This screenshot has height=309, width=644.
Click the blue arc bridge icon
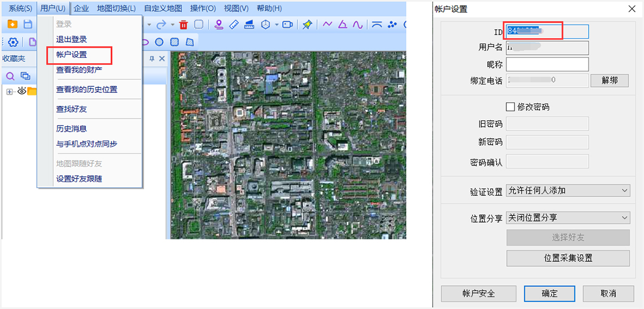click(x=377, y=24)
